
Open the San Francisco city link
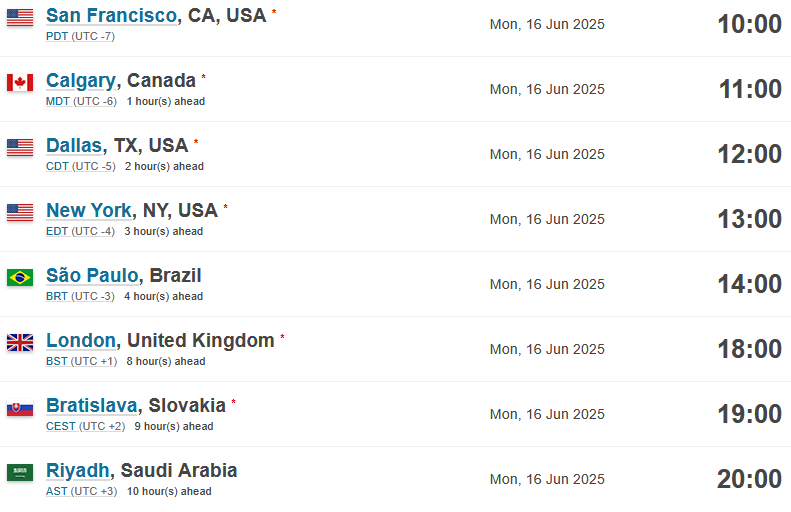tap(111, 15)
